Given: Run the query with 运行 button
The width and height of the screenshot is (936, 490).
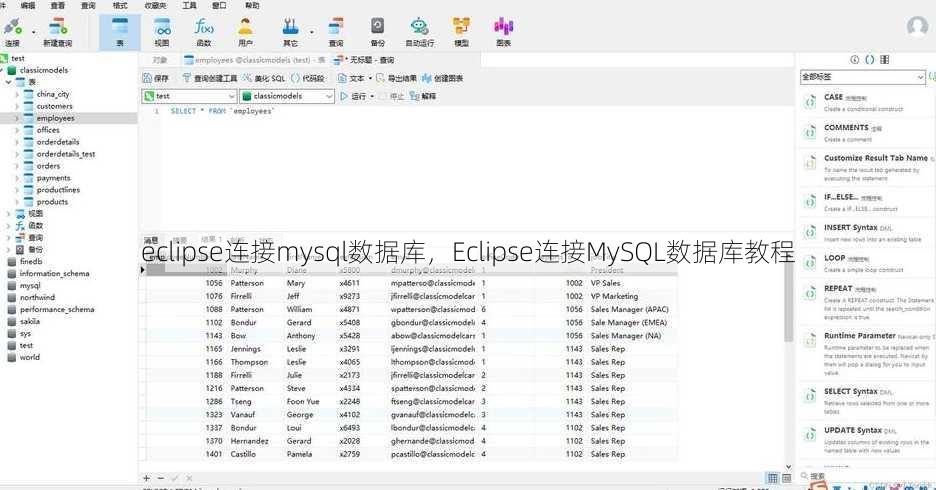Looking at the screenshot, I should (353, 96).
